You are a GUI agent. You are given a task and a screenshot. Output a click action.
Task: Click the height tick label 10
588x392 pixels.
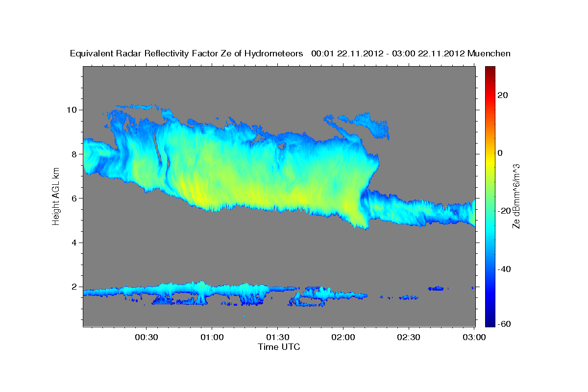point(73,109)
